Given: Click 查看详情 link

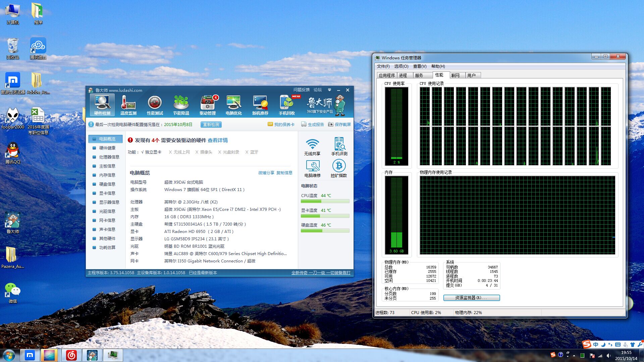Looking at the screenshot, I should [x=218, y=140].
